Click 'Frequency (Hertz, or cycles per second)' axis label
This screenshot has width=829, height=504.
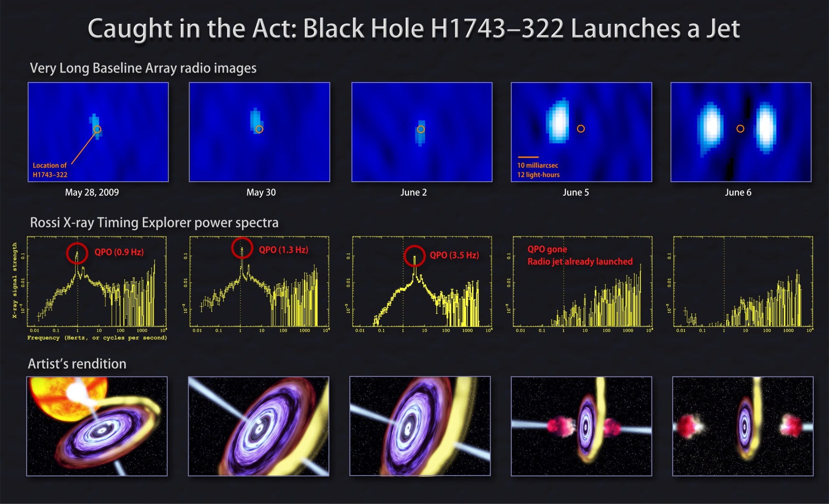point(97,338)
